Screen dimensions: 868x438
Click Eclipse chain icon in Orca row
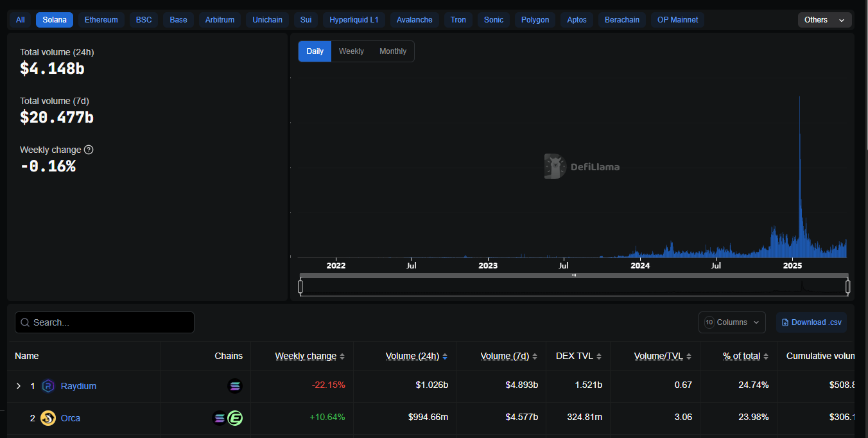point(235,418)
